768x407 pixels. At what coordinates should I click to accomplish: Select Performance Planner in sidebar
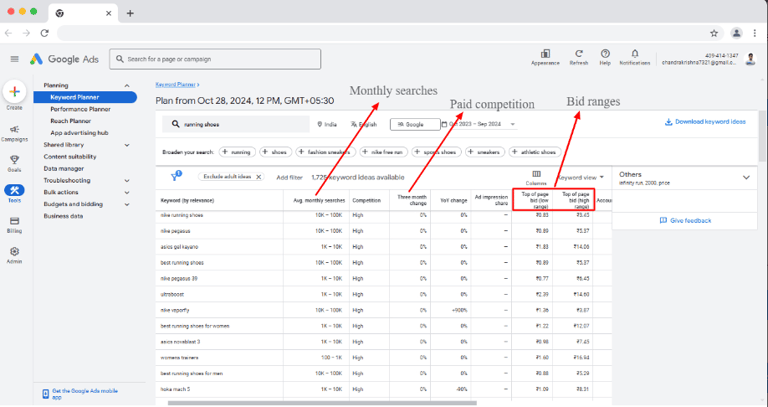tap(81, 109)
